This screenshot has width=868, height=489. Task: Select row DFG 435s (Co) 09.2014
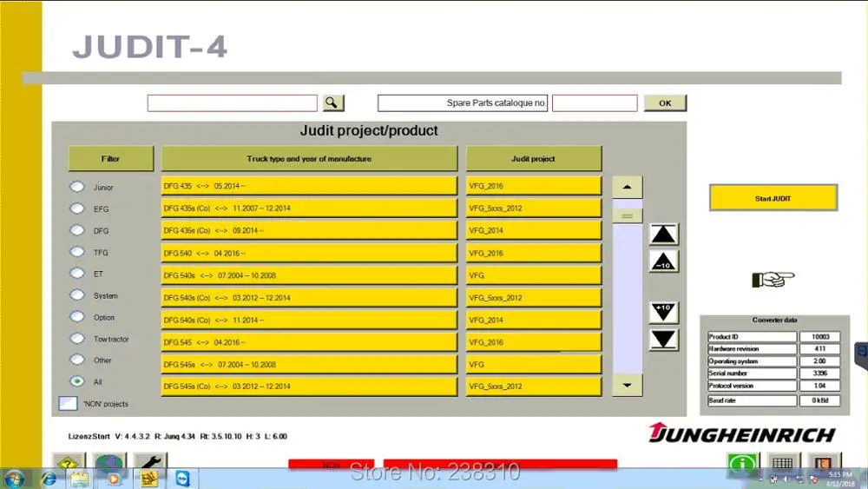[309, 230]
